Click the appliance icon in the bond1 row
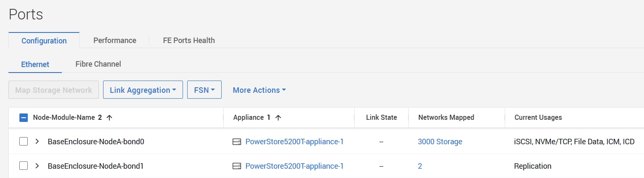Viewport: 644px width, 178px height. (x=237, y=166)
